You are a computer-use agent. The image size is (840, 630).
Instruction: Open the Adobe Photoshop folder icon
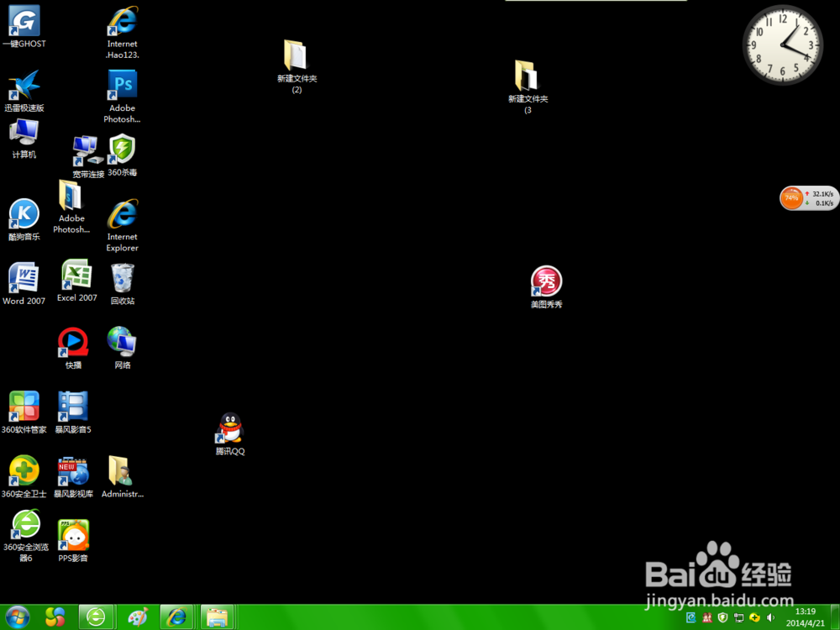coord(71,207)
